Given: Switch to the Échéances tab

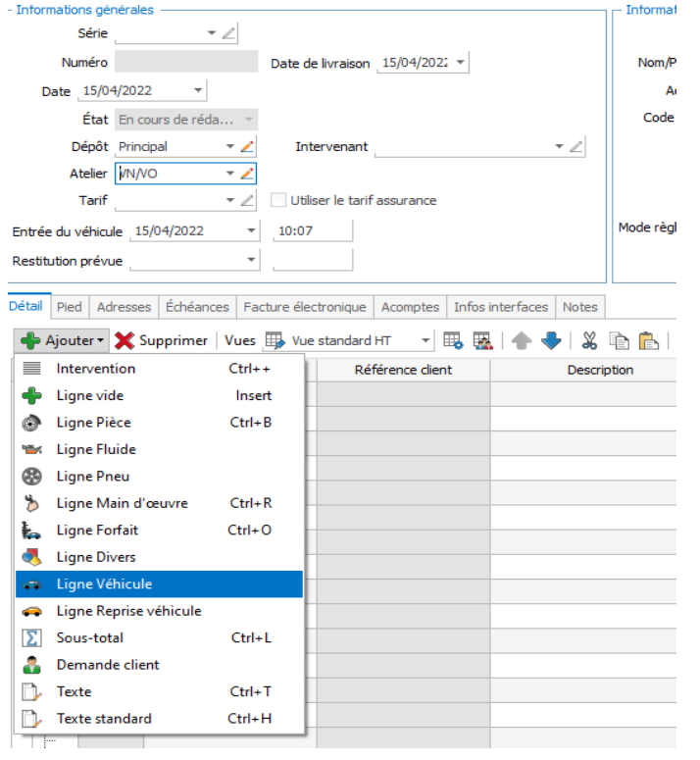Looking at the screenshot, I should pos(197,307).
